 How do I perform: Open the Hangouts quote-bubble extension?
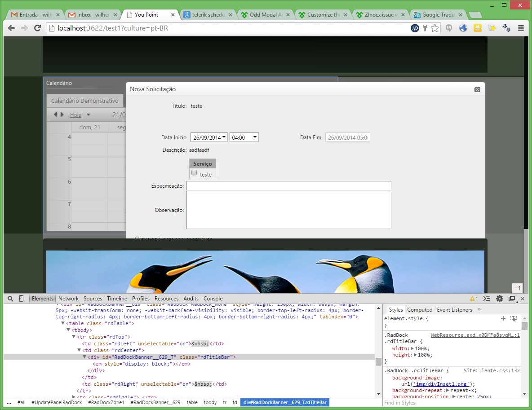pyautogui.click(x=449, y=28)
